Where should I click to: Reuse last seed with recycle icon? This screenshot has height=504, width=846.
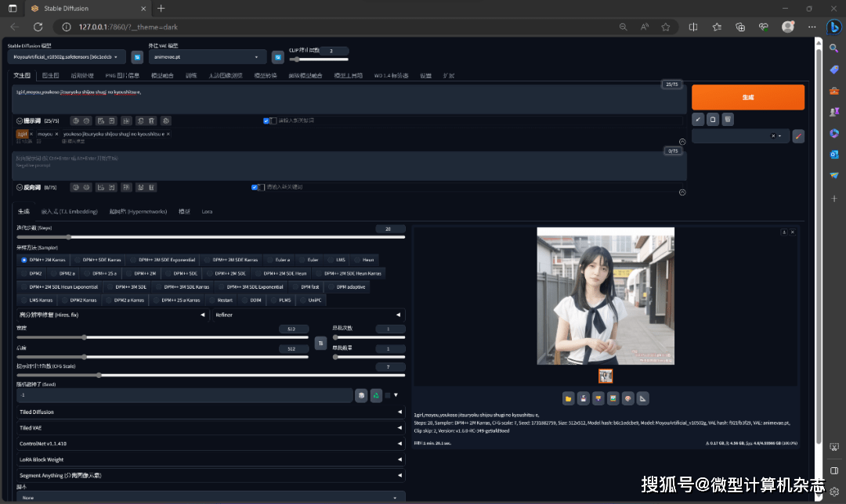(376, 395)
